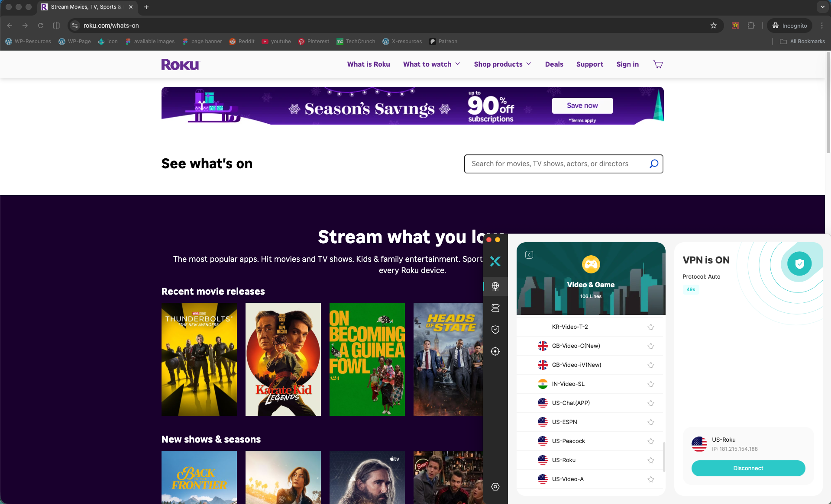Select the Support menu item
Image resolution: width=831 pixels, height=504 pixels.
click(x=590, y=64)
